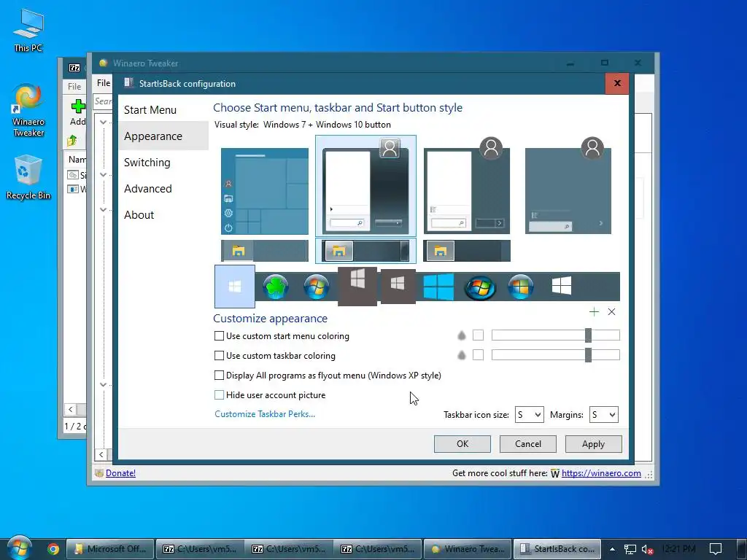The width and height of the screenshot is (747, 560).
Task: Show hidden tray icons arrow
Action: click(x=612, y=549)
